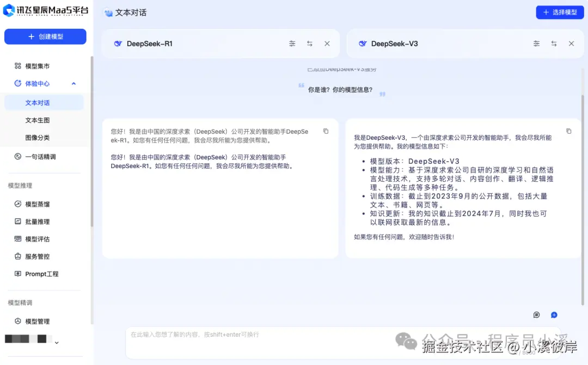Click the 创建模型 button
The image size is (588, 365).
pyautogui.click(x=45, y=37)
